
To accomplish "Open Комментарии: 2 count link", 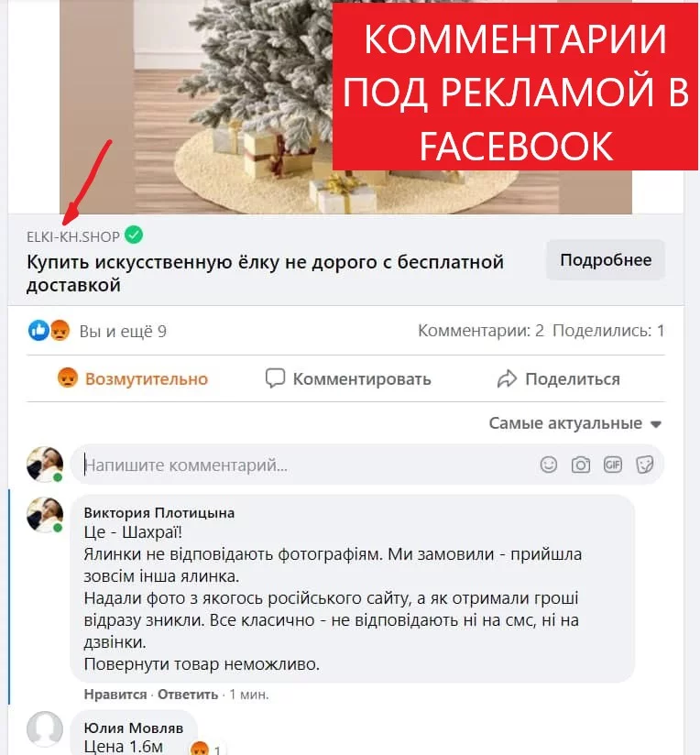I will tap(481, 331).
